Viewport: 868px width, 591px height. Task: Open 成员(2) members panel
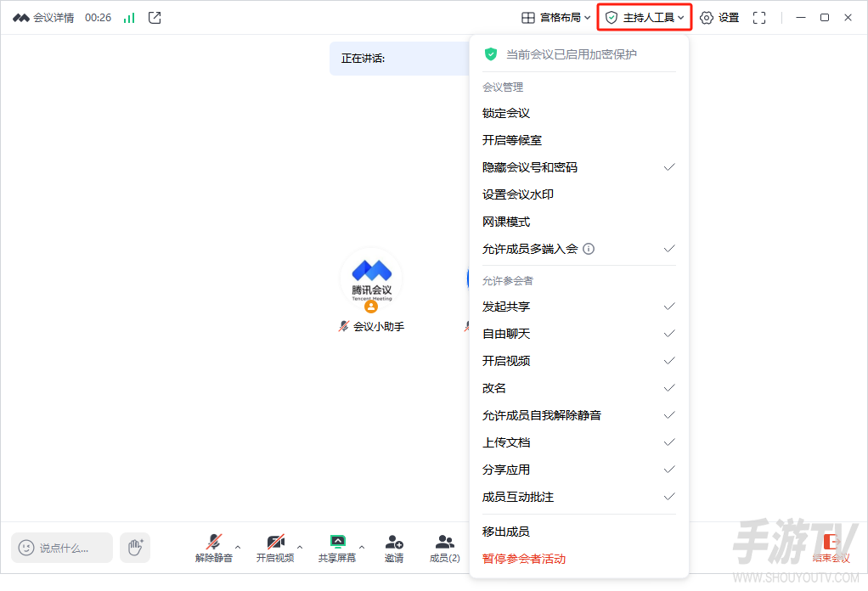pos(444,548)
